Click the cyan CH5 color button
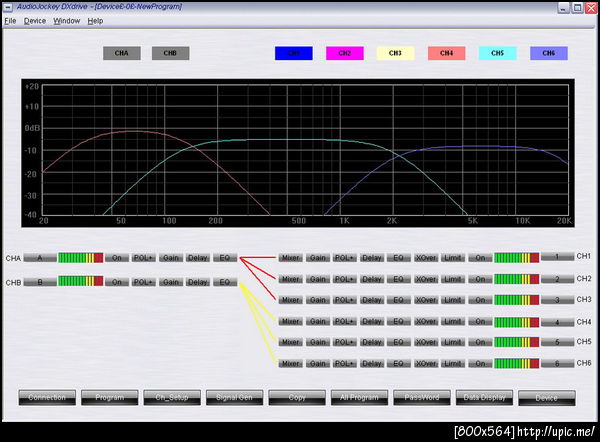This screenshot has height=442, width=600. pos(497,53)
